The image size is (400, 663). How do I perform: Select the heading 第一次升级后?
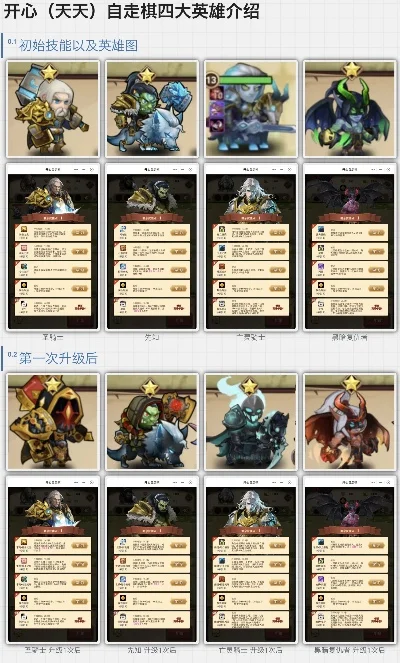click(58, 358)
